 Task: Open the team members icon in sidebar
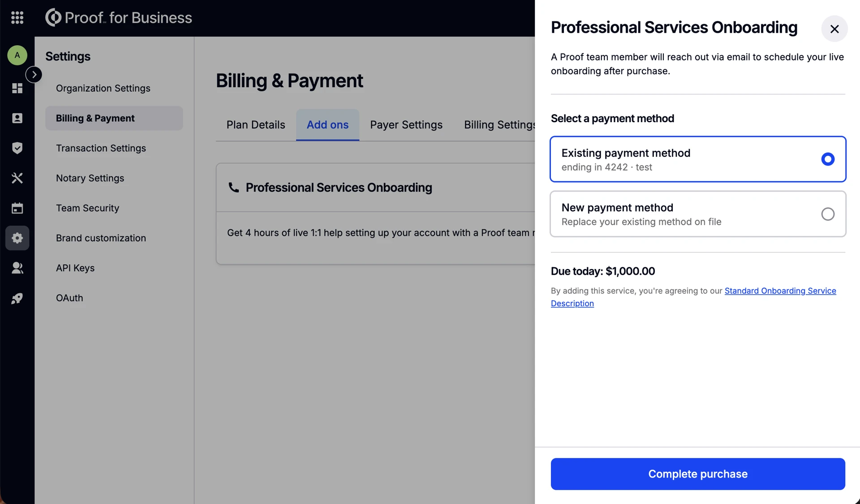[17, 268]
